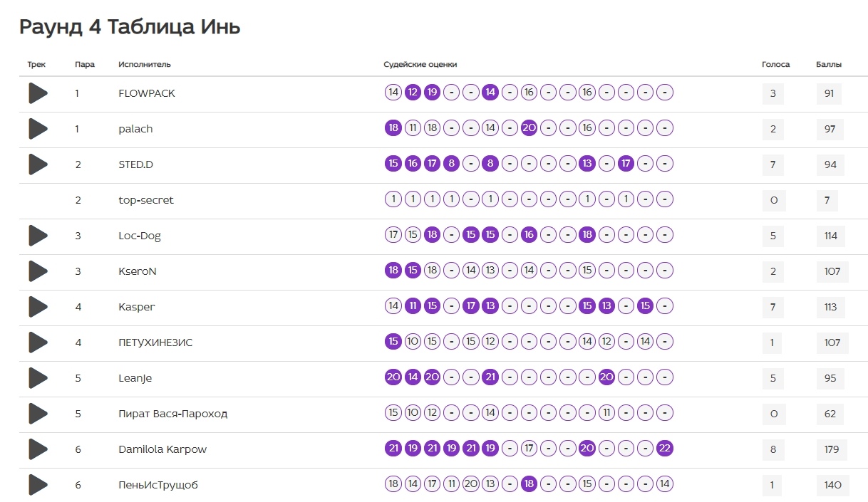
Task: Play the palach track
Action: click(38, 129)
